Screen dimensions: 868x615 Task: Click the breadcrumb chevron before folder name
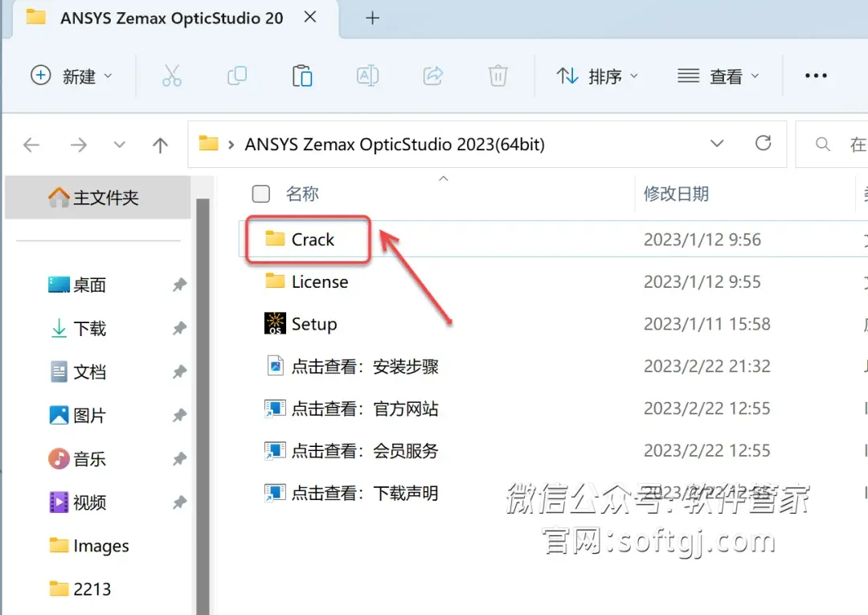tap(231, 145)
